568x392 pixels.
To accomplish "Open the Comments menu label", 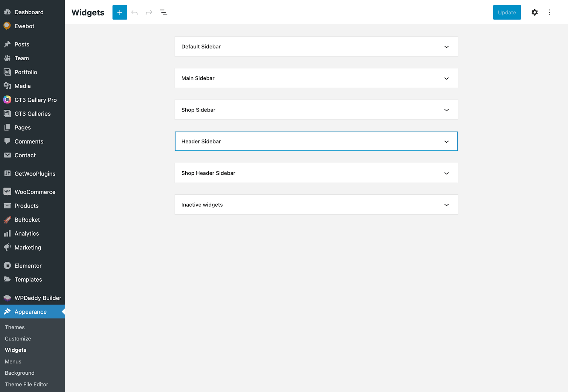I will click(x=29, y=141).
